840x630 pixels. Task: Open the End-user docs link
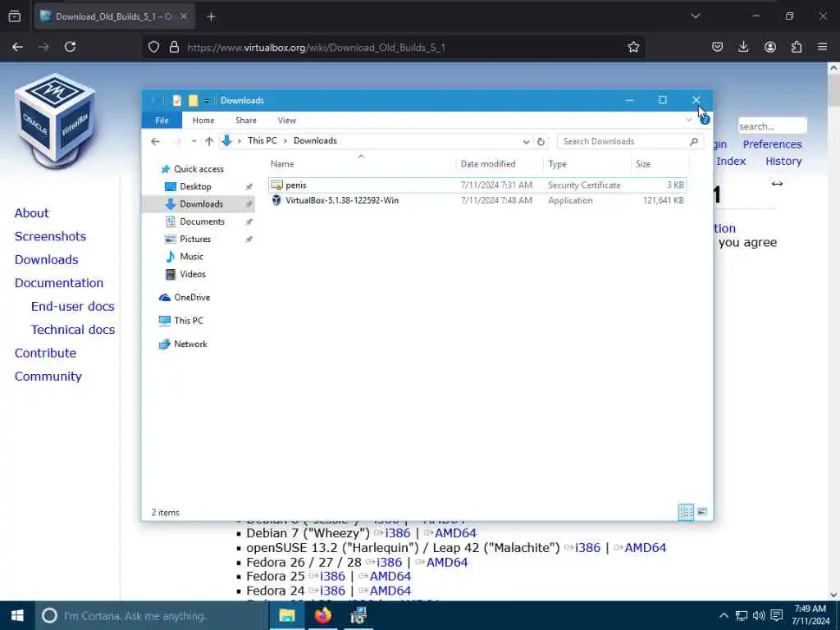73,307
